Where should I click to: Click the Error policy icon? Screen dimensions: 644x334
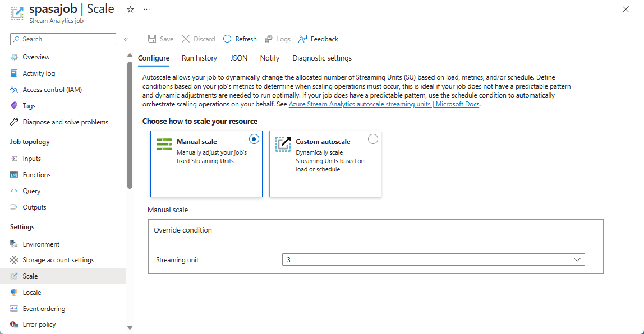coord(14,324)
